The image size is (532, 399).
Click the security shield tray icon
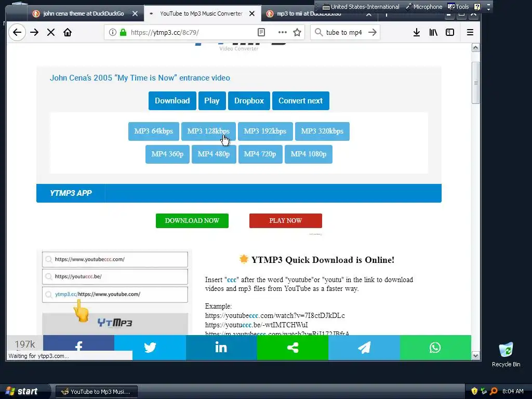[x=474, y=391]
